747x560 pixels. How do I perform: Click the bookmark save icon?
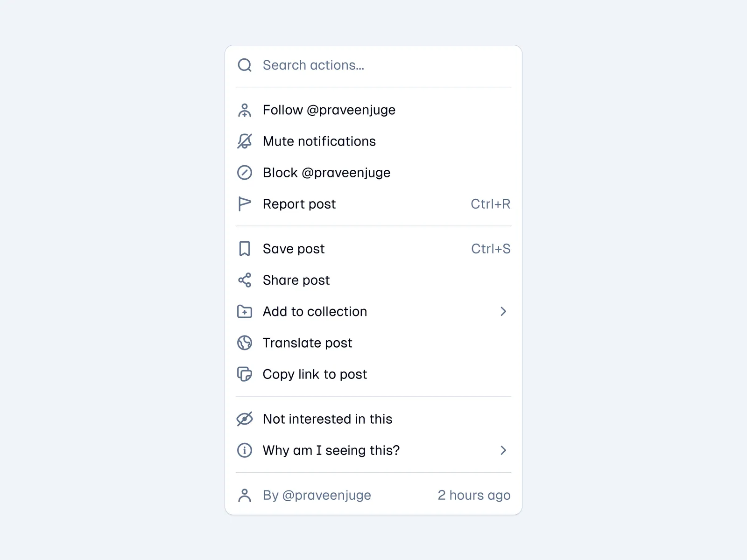coord(245,249)
